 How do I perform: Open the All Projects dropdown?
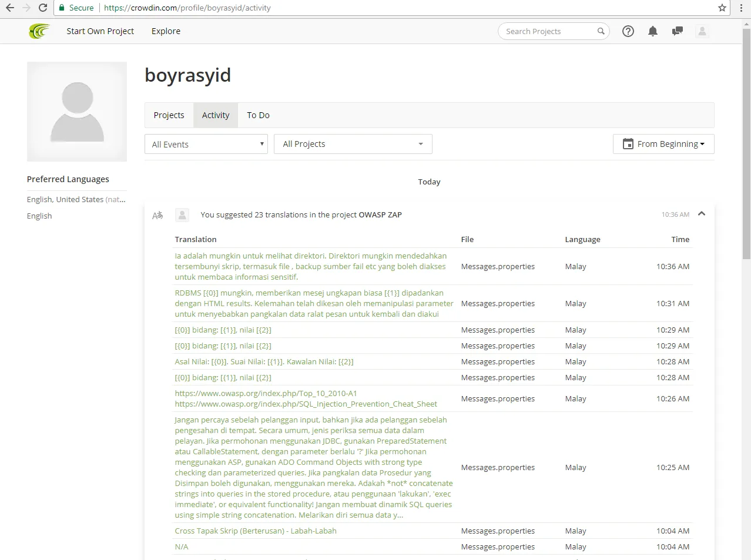point(353,144)
